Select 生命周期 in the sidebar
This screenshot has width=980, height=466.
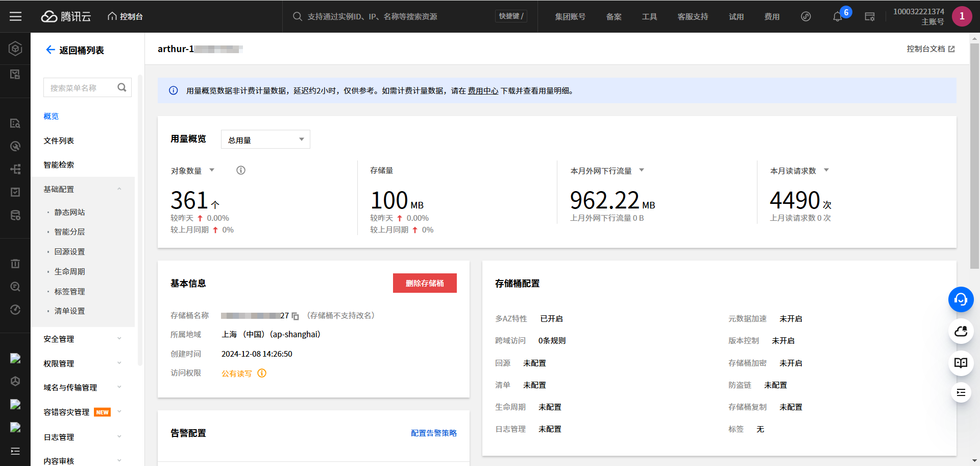click(70, 271)
